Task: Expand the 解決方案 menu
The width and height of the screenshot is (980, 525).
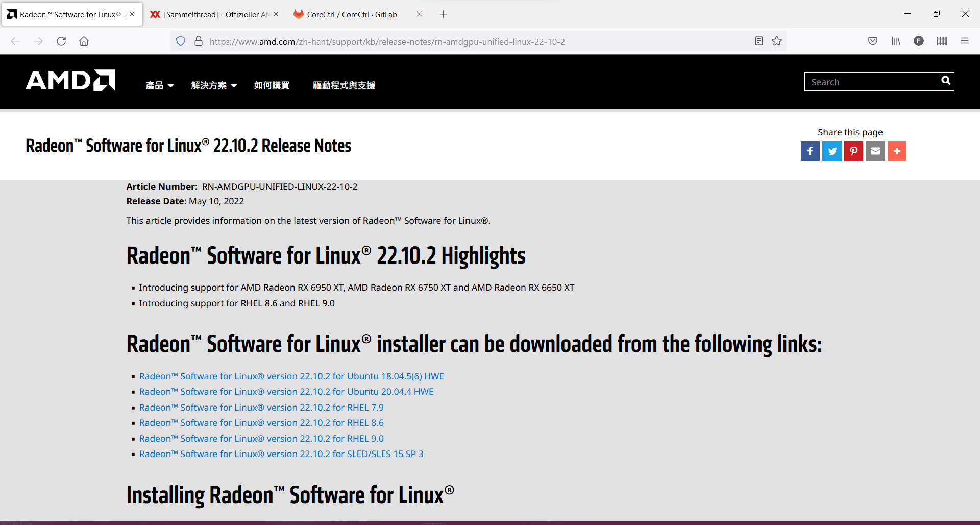Action: pos(214,85)
